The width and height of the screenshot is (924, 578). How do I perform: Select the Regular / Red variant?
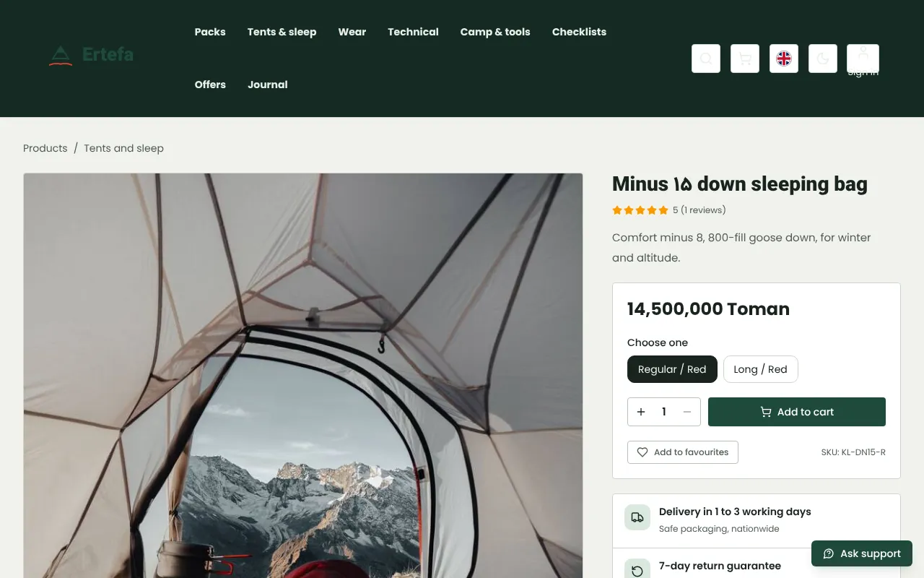[672, 369]
